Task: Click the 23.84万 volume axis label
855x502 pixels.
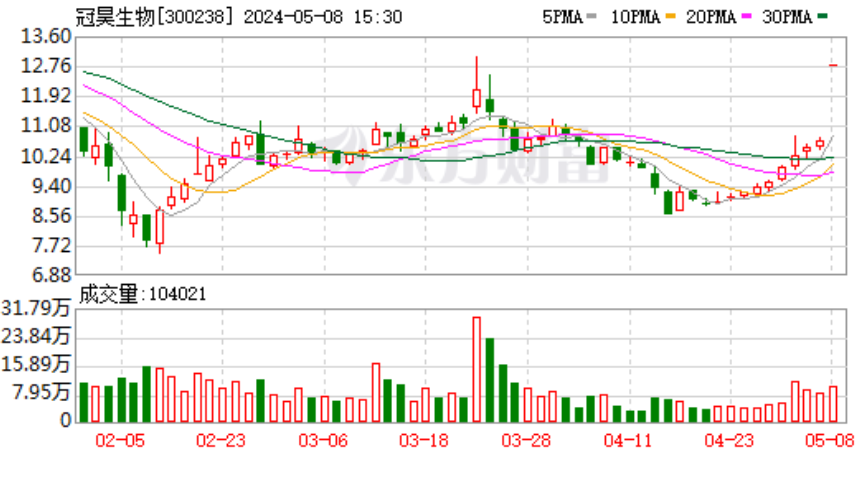Action: (x=36, y=336)
